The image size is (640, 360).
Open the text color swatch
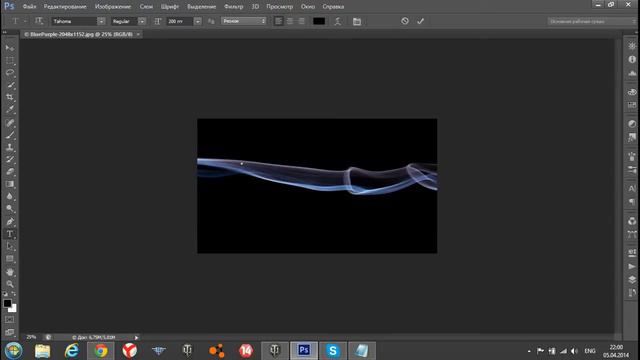click(319, 21)
